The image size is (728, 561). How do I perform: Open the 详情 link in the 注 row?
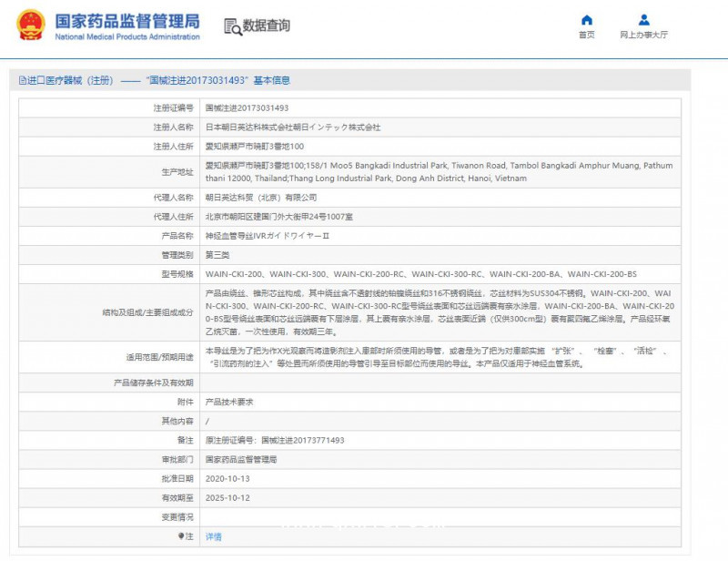213,537
